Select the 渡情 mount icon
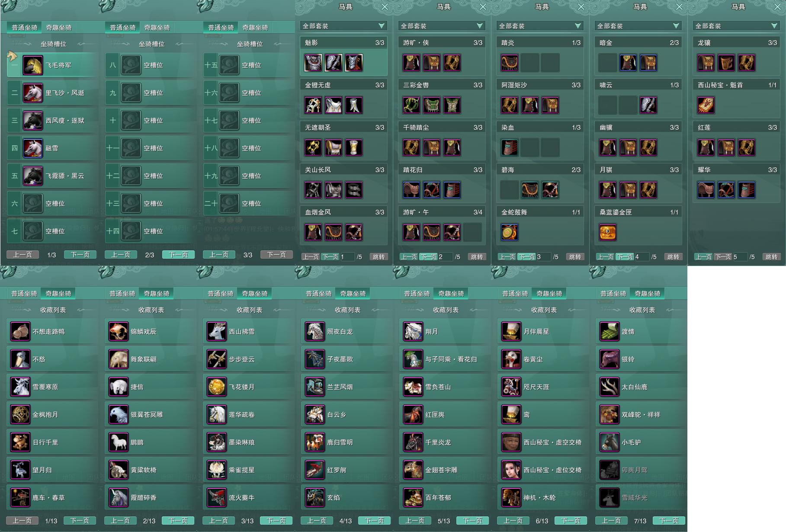786x532 pixels. tap(609, 332)
